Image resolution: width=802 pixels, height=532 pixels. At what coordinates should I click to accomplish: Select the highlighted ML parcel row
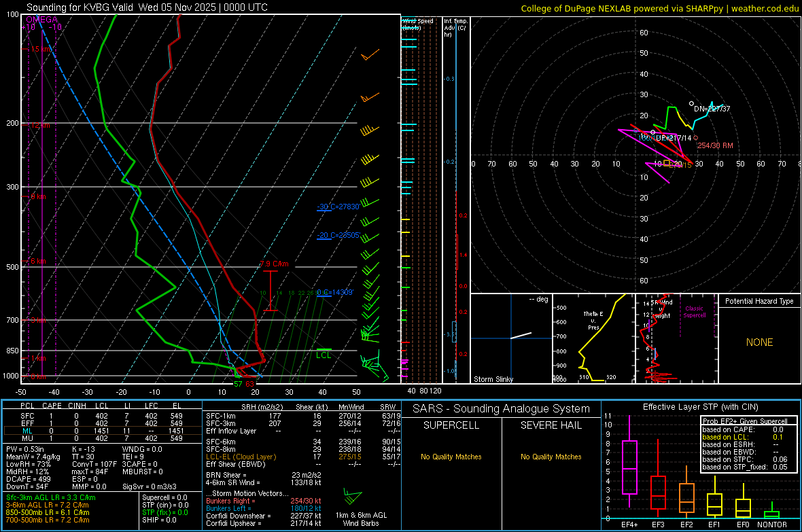coord(102,431)
